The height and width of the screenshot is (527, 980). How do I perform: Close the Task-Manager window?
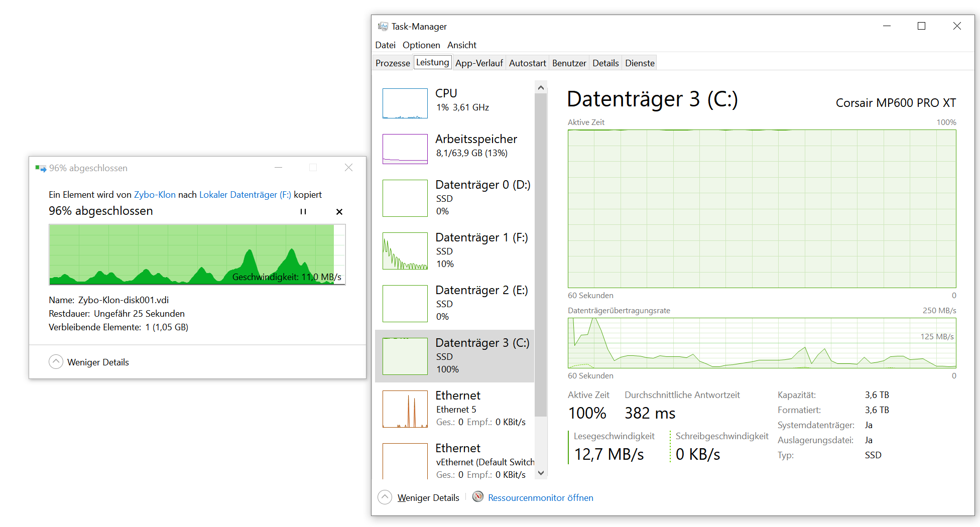pyautogui.click(x=957, y=26)
